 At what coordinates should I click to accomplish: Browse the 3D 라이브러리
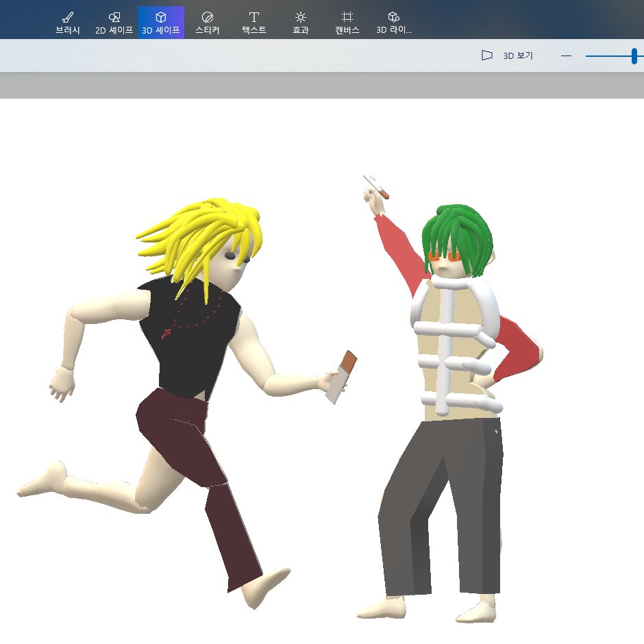(393, 21)
